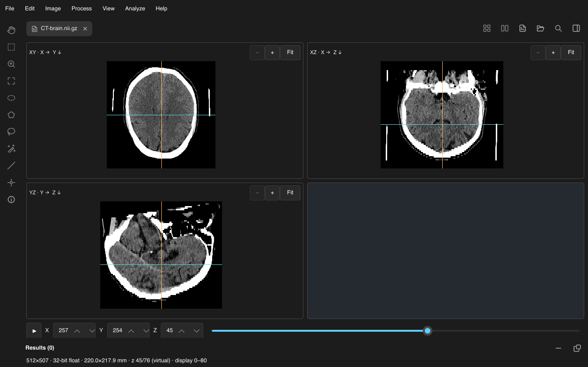Click the XZ coronal brain image
This screenshot has width=588, height=367.
tap(442, 115)
